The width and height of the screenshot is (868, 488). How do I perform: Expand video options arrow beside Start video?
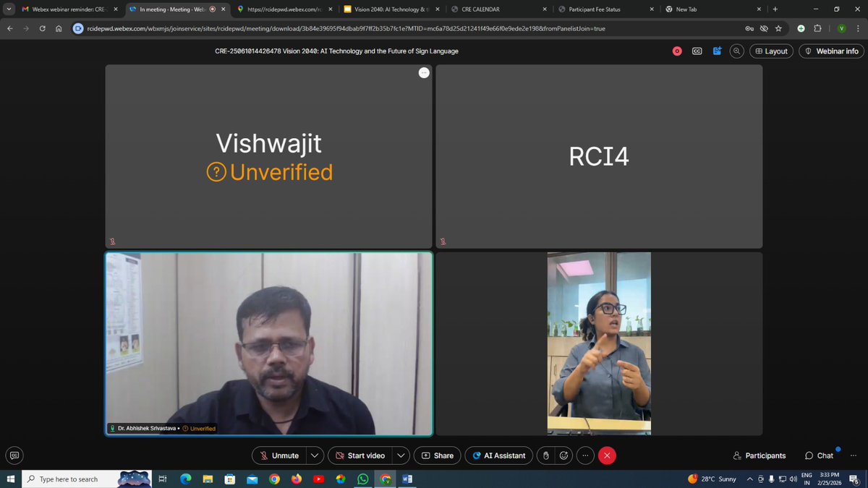click(401, 455)
